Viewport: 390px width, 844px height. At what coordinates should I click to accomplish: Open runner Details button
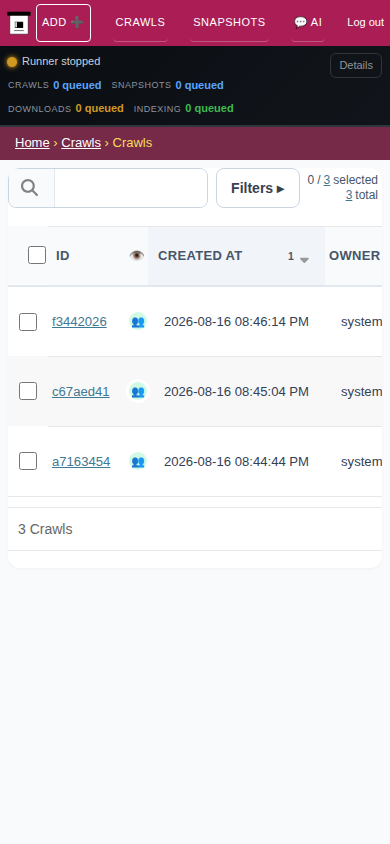(356, 65)
